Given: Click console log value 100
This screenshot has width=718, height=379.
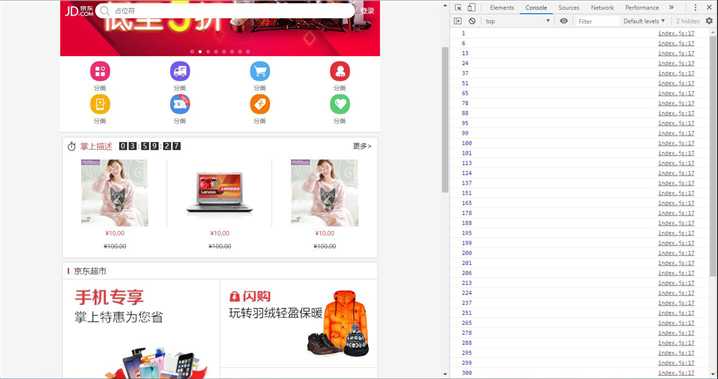Looking at the screenshot, I should [x=467, y=143].
